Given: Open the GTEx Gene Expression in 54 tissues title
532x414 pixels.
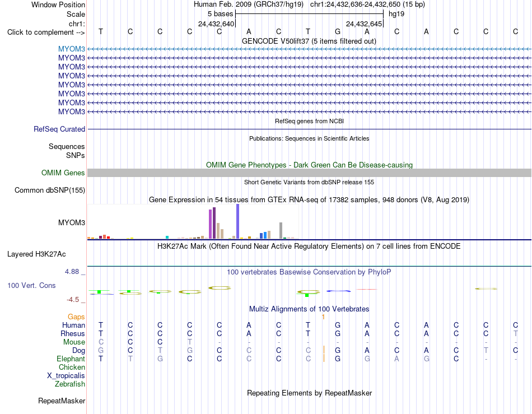Looking at the screenshot, I should [x=309, y=200].
